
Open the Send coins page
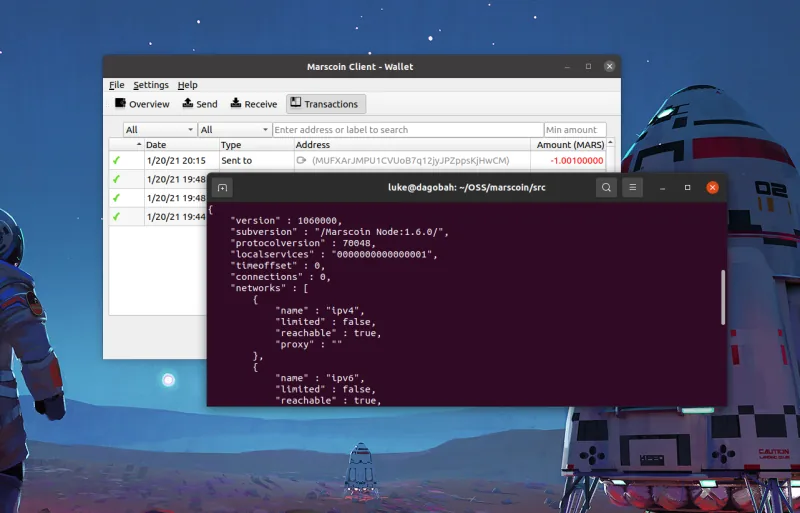pyautogui.click(x=199, y=104)
